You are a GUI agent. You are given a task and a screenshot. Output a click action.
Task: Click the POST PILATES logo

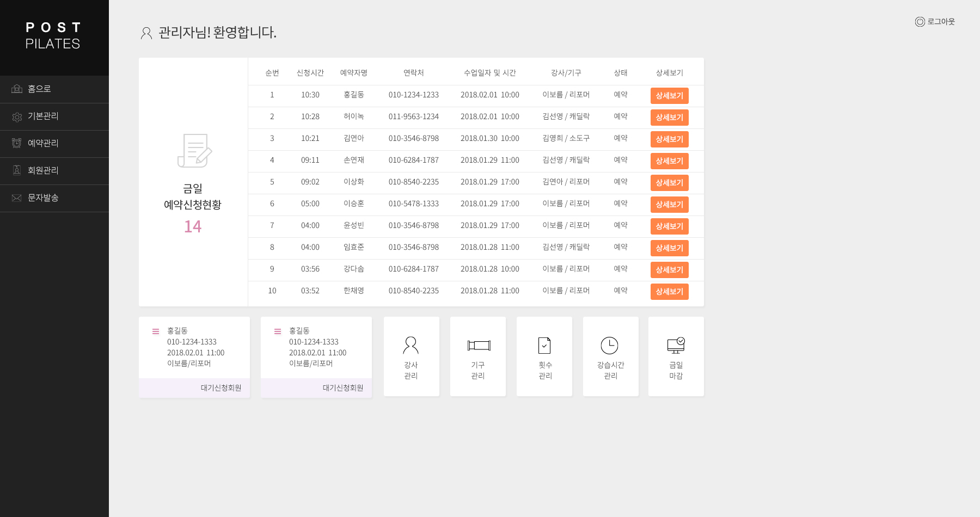[x=53, y=36]
